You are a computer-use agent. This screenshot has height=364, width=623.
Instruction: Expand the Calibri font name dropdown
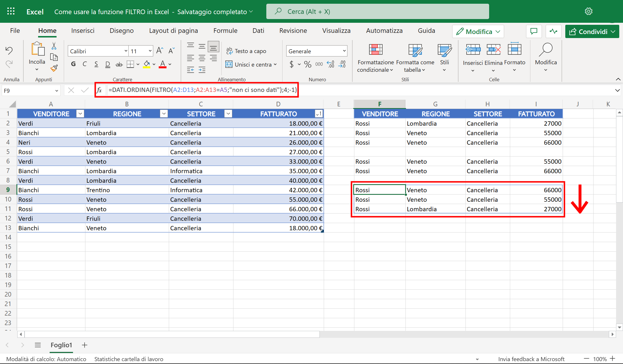click(x=126, y=51)
